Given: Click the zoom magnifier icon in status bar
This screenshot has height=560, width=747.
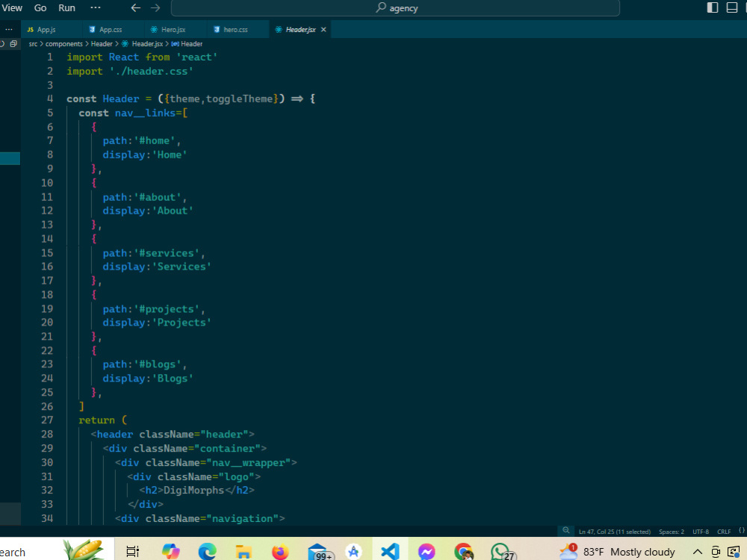Looking at the screenshot, I should pyautogui.click(x=566, y=531).
